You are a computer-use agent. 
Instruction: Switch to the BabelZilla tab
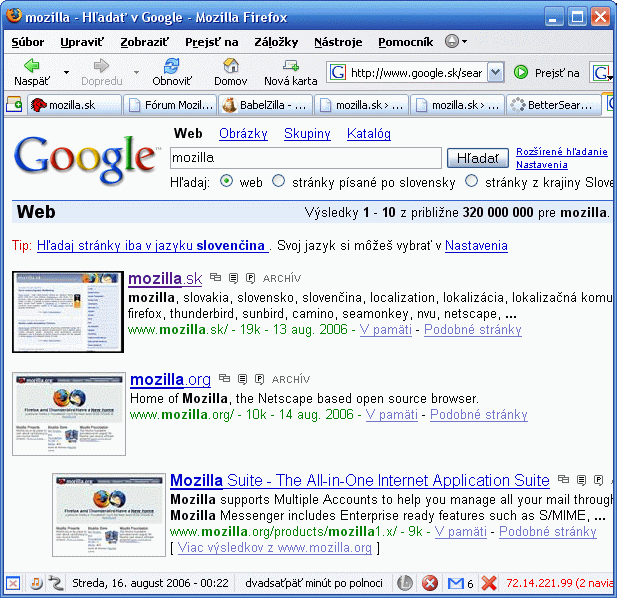point(266,105)
